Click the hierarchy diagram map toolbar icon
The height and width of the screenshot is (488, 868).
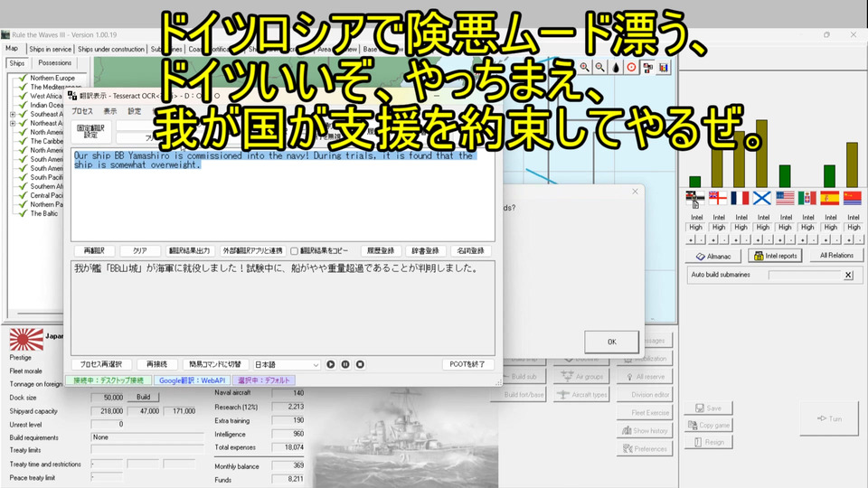tap(647, 68)
